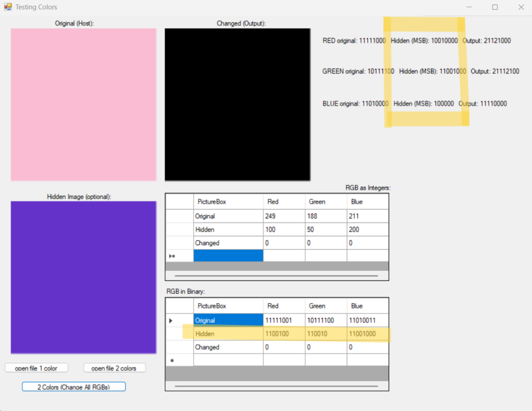Maximize the Testing Colors window

(x=495, y=7)
